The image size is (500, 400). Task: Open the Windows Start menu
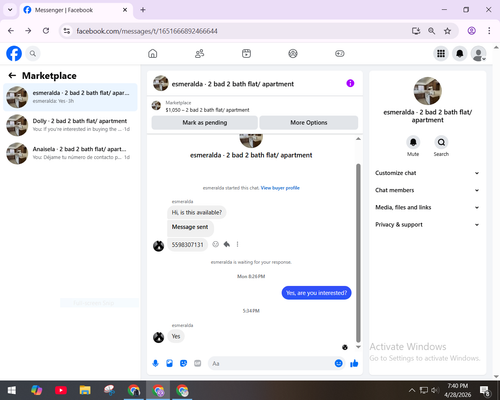tap(12, 390)
